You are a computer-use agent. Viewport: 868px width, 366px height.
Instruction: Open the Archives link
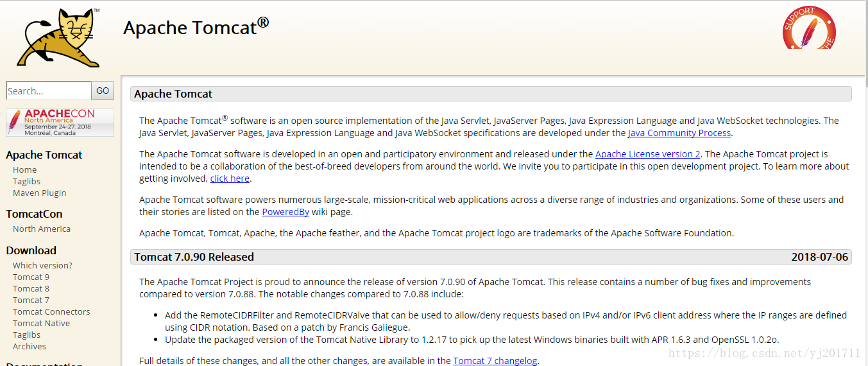tap(30, 346)
